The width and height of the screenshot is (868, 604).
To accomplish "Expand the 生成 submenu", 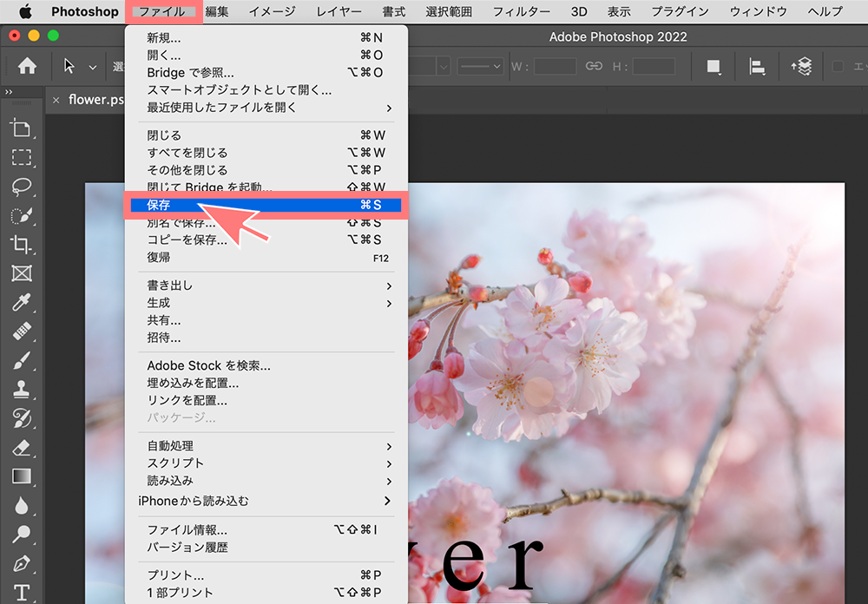I will point(266,303).
